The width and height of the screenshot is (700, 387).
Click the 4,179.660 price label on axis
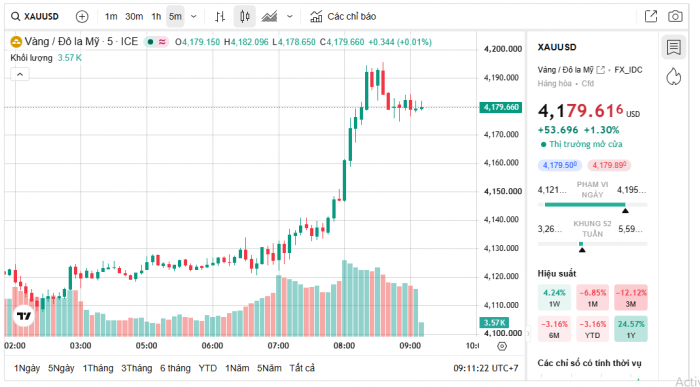click(x=501, y=107)
